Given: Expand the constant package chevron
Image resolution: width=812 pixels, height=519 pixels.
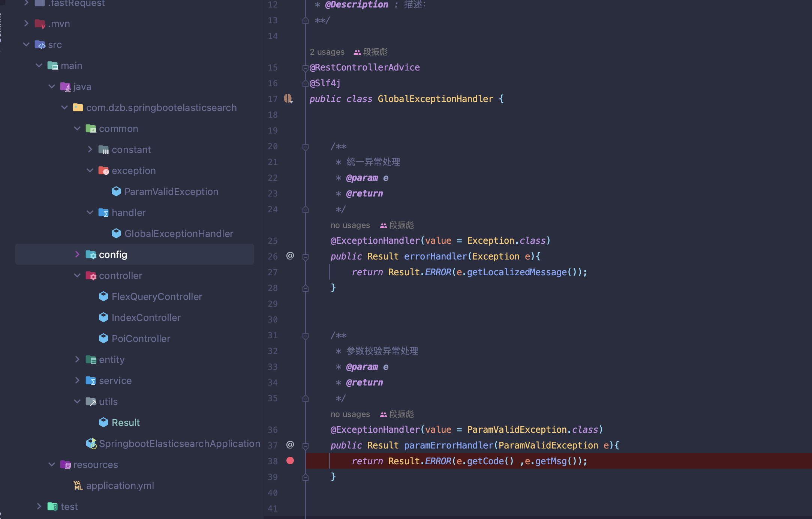Looking at the screenshot, I should tap(90, 150).
